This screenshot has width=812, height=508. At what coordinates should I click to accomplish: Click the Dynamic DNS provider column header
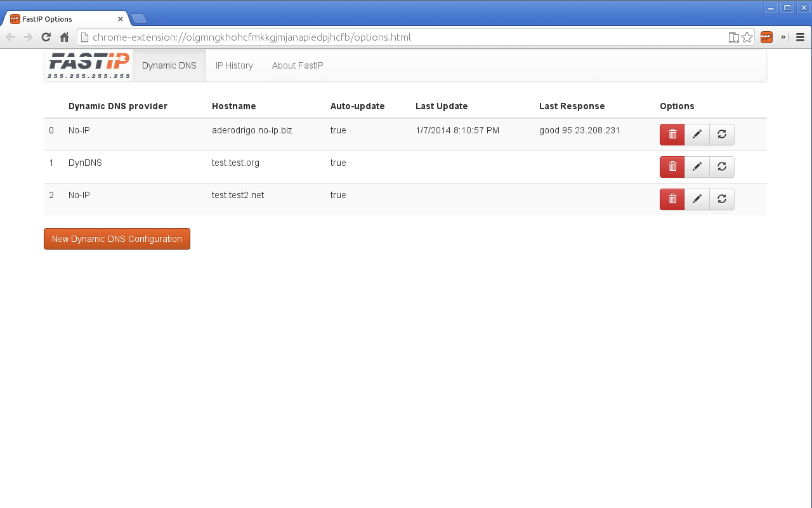tap(118, 106)
